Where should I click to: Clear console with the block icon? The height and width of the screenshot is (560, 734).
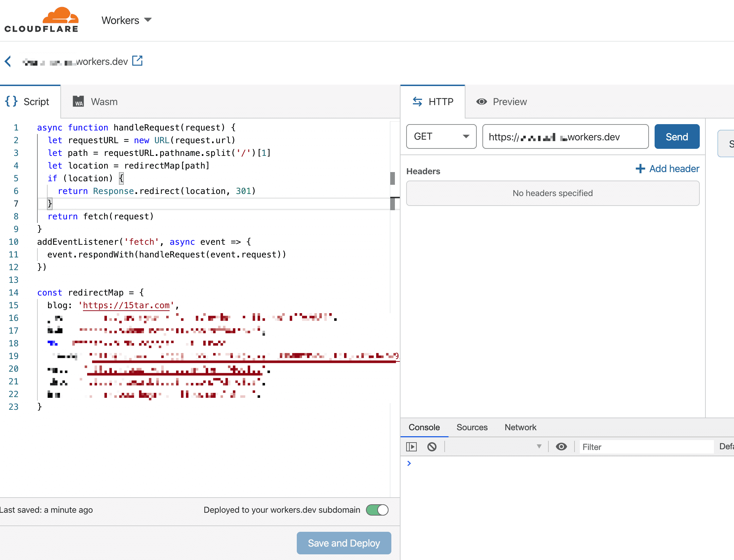click(x=432, y=447)
